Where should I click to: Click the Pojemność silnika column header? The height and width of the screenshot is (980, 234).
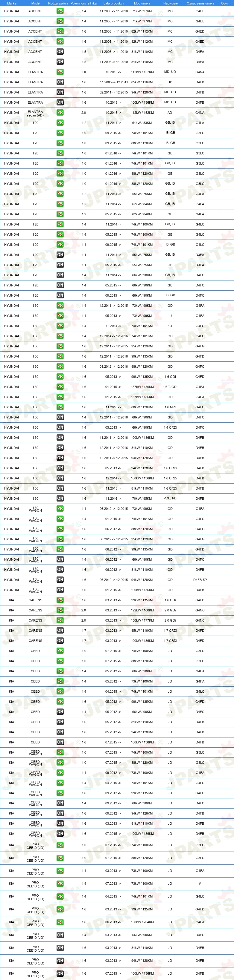[x=83, y=3]
